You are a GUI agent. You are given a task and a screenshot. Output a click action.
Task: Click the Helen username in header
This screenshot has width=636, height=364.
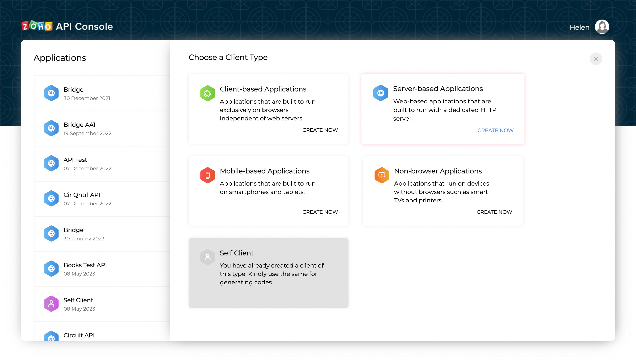[x=579, y=27]
